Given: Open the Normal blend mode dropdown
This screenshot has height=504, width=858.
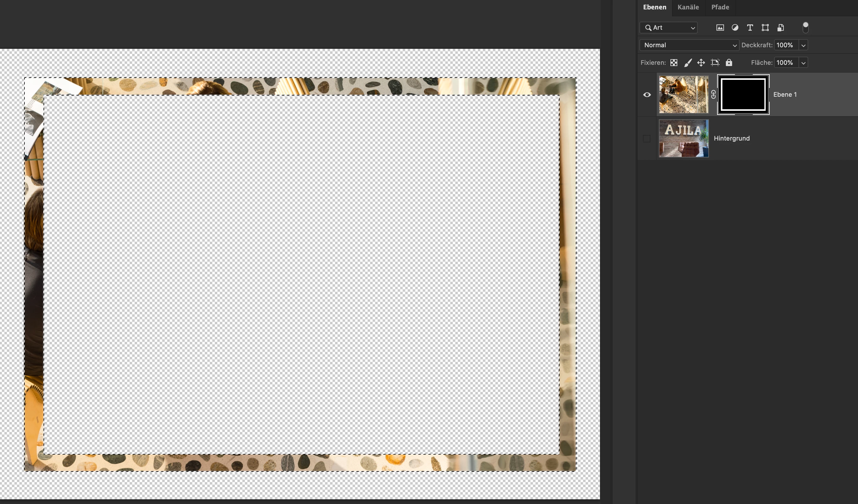Looking at the screenshot, I should (x=689, y=45).
